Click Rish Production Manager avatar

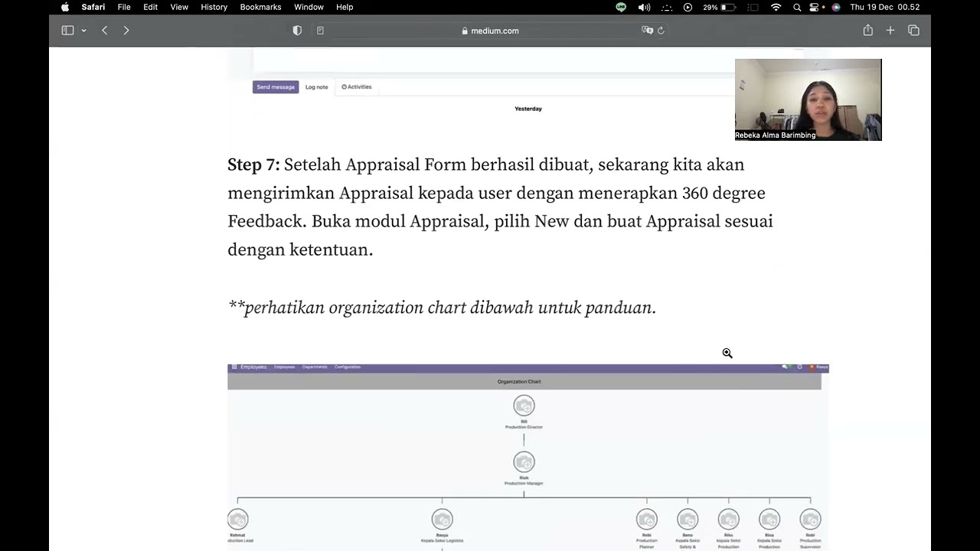coord(524,462)
